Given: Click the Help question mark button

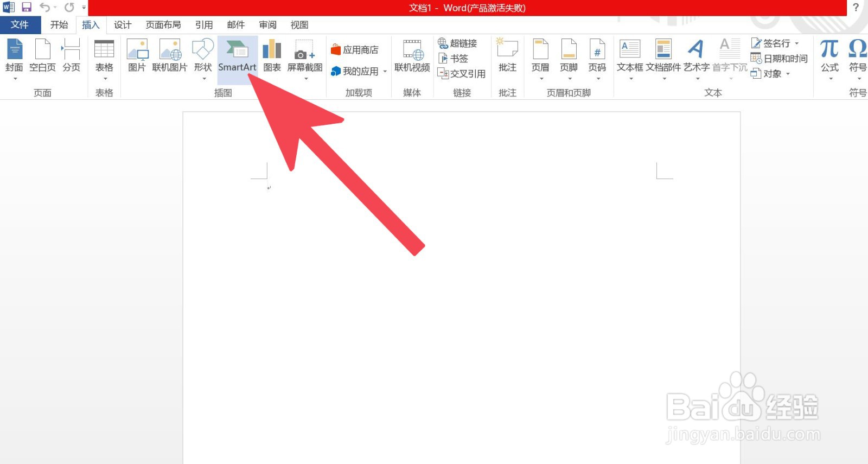Looking at the screenshot, I should [856, 8].
